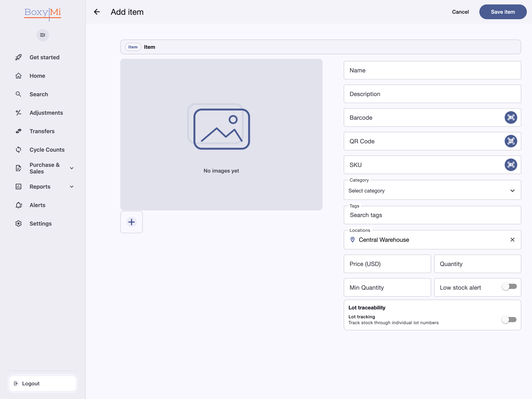Scan QR code using QR Code field icon

click(511, 141)
